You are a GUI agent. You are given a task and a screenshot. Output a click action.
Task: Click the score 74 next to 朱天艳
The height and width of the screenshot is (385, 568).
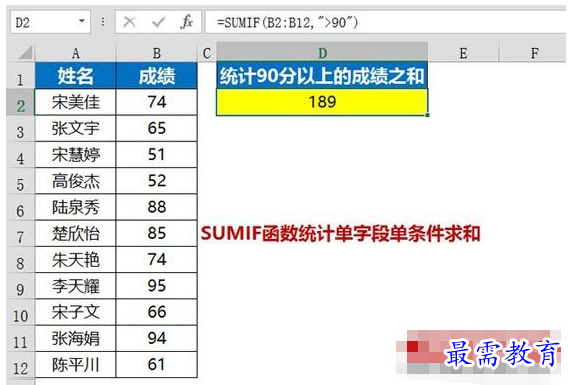(156, 260)
